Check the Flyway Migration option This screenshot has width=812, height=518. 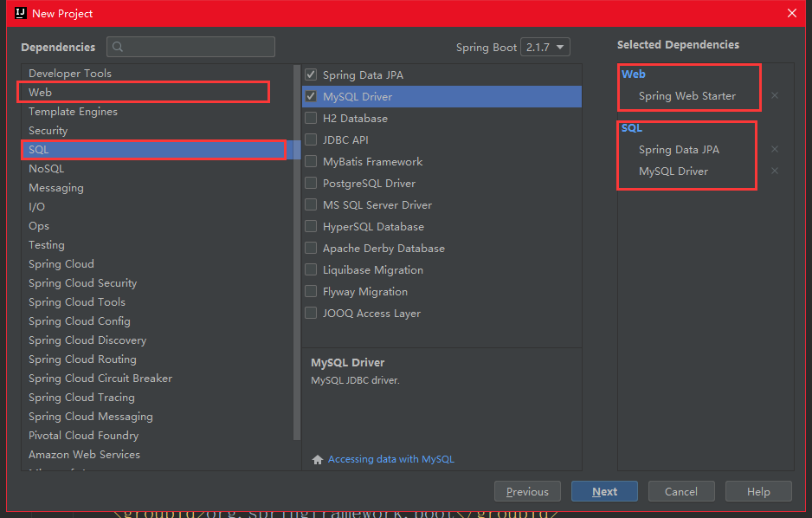click(x=311, y=292)
